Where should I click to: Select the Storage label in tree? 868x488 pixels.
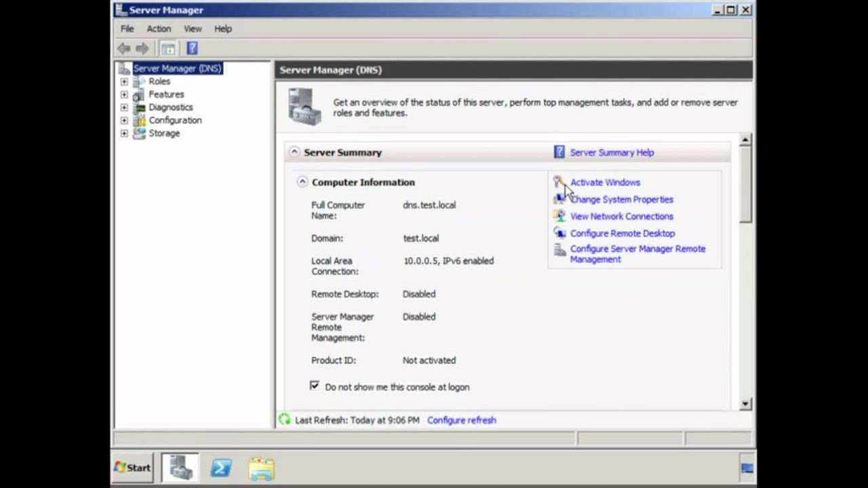click(x=164, y=134)
